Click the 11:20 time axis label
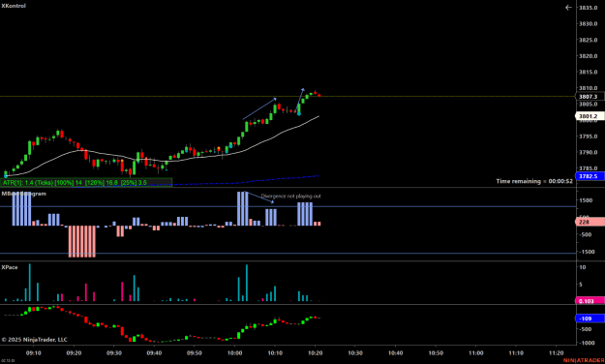605x364 pixels. (556, 352)
